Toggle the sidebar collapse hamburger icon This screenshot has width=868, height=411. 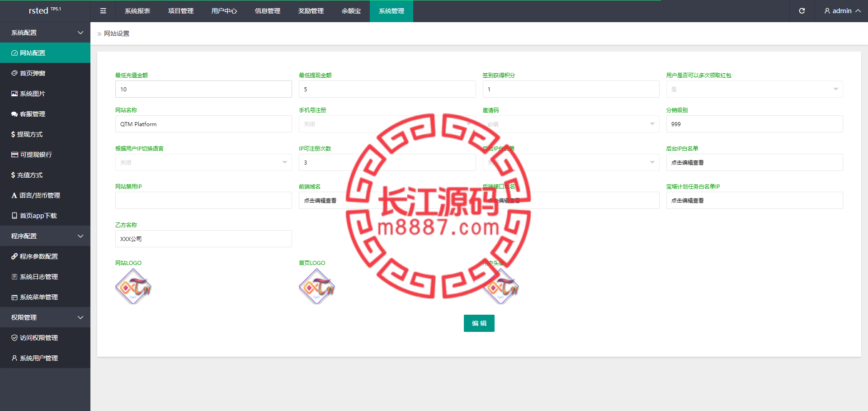pos(103,11)
